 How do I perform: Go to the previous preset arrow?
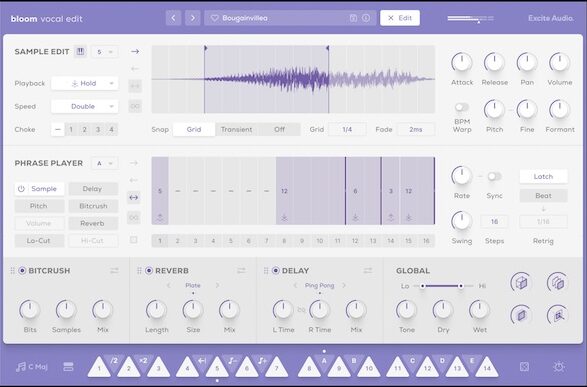[x=173, y=18]
